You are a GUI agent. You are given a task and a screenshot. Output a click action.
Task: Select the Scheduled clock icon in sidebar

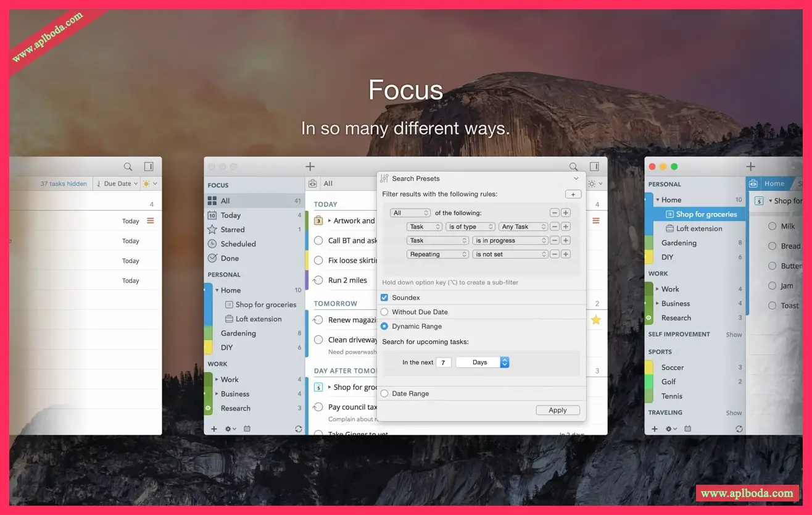[x=212, y=244]
